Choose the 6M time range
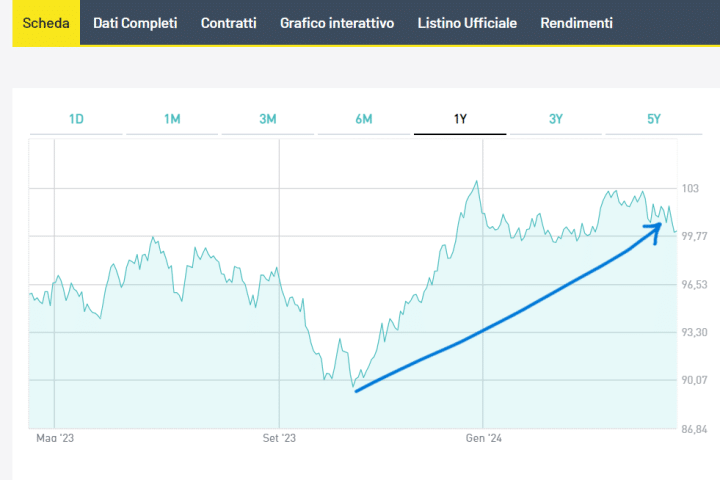This screenshot has width=720, height=480. (364, 119)
